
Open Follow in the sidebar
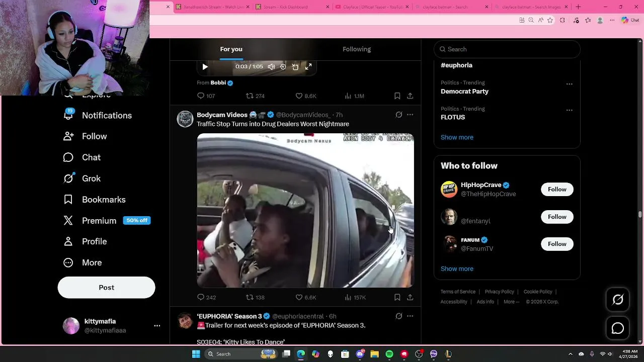pyautogui.click(x=85, y=136)
